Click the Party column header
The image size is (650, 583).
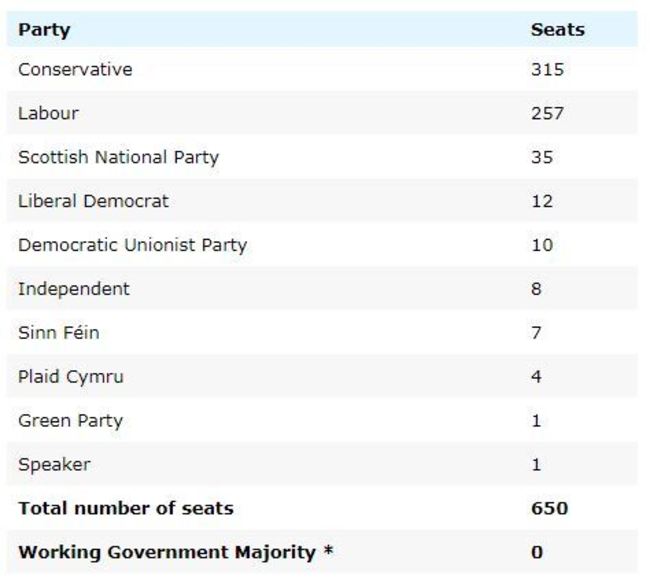[44, 29]
